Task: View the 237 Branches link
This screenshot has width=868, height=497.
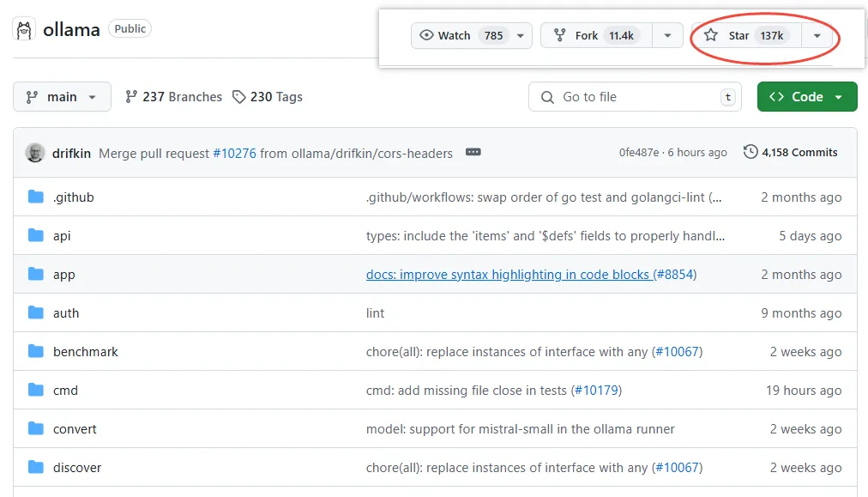Action: [174, 97]
